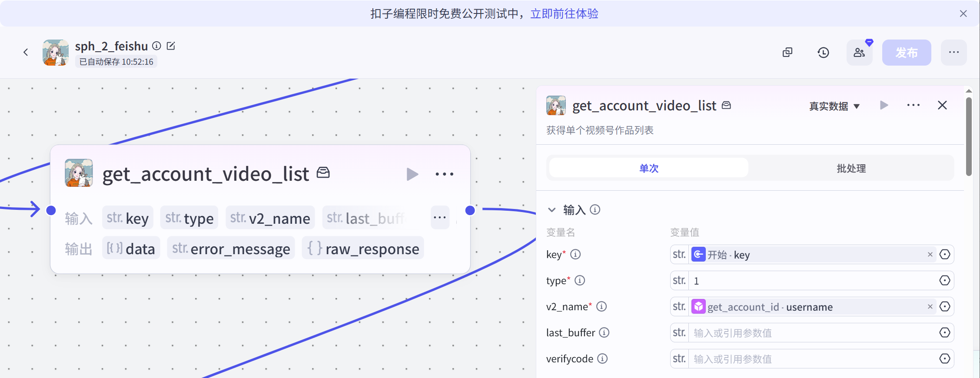Viewport: 980px width, 378px height.
Task: Open str type selector for v2_name
Action: [x=679, y=307]
